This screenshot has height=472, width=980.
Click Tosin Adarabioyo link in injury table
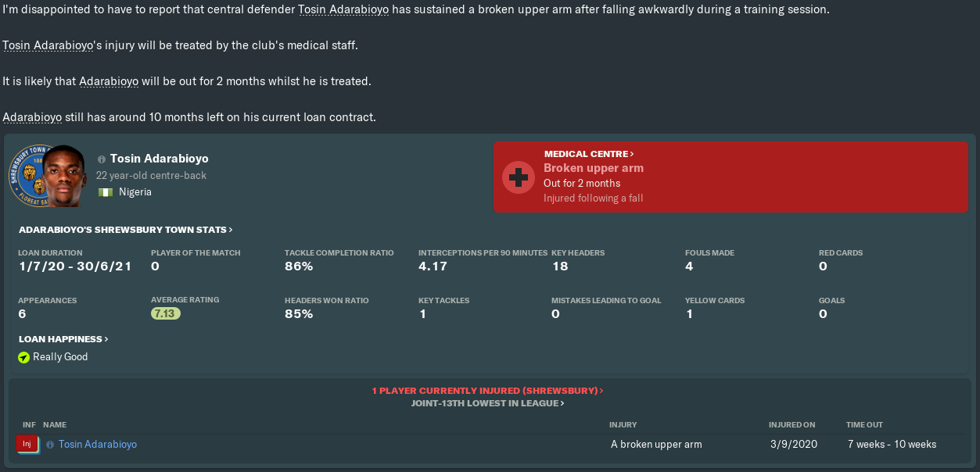[98, 445]
